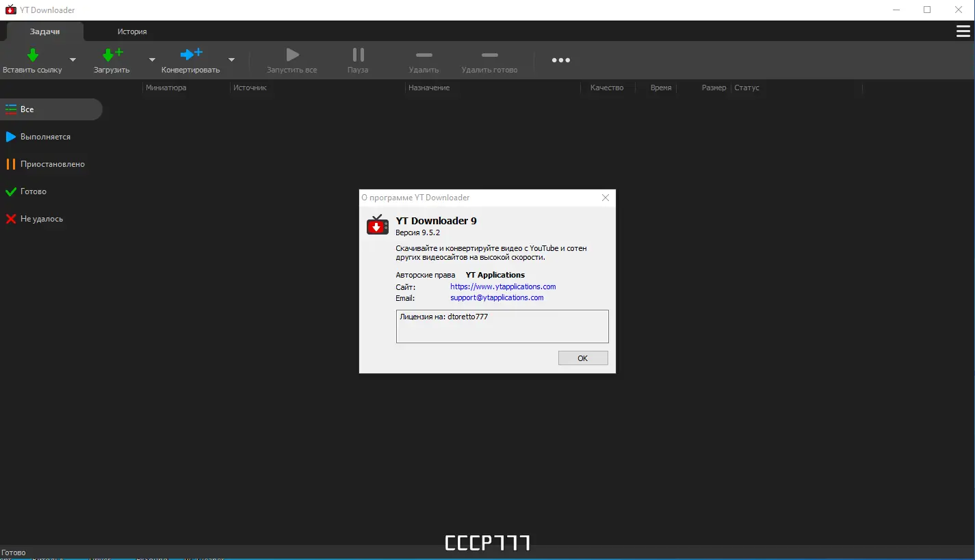Image resolution: width=975 pixels, height=560 pixels.
Task: Click the Удалить готово remove icon
Action: coord(490,55)
